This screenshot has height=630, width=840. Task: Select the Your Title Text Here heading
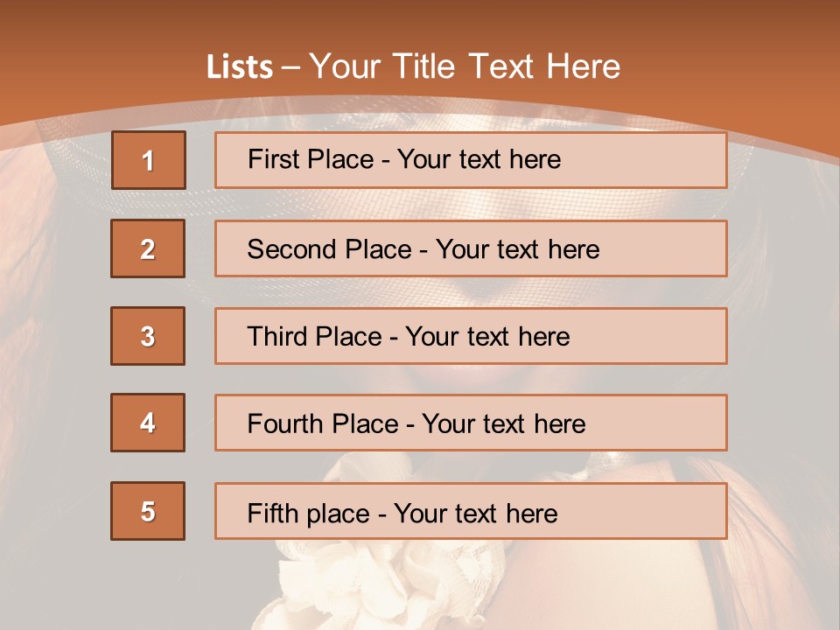tap(465, 66)
